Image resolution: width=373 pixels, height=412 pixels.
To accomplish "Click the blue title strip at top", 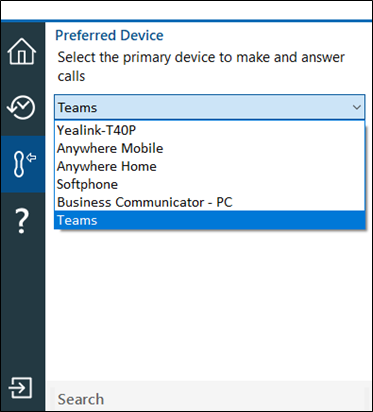I will coord(187,21).
